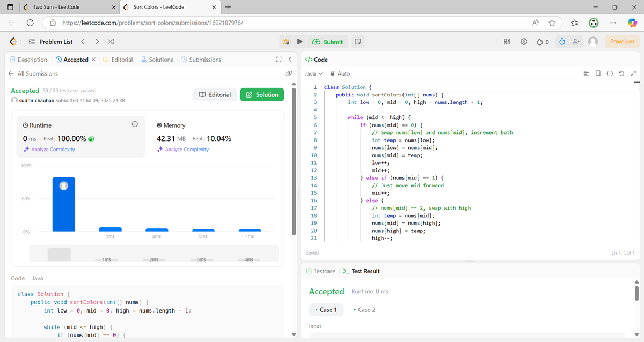Open a new browser tab
This screenshot has width=644, height=342.
coord(228,7)
